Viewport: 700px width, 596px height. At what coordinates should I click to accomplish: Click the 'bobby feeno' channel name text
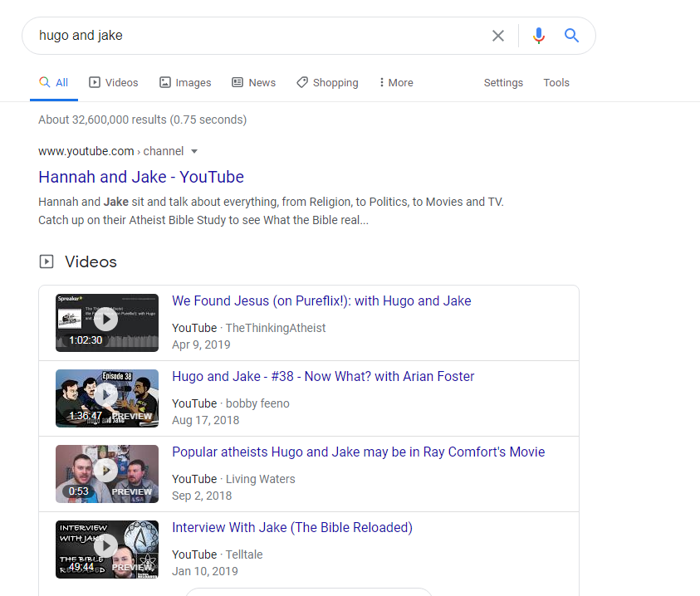[257, 403]
